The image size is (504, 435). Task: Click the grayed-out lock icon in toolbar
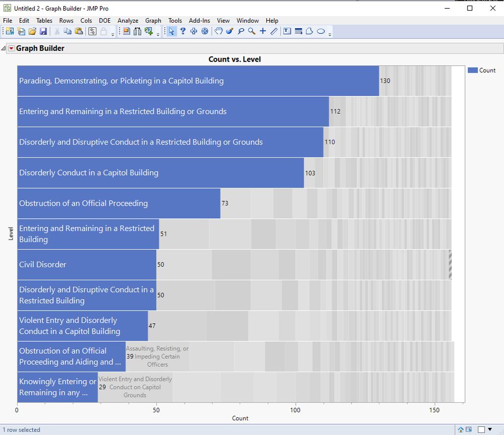coord(103,31)
